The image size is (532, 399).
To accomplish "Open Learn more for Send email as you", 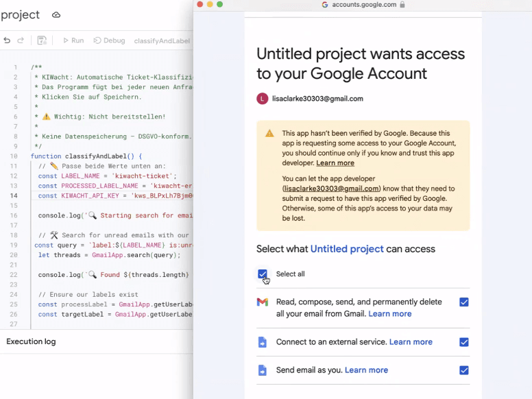I will point(366,370).
